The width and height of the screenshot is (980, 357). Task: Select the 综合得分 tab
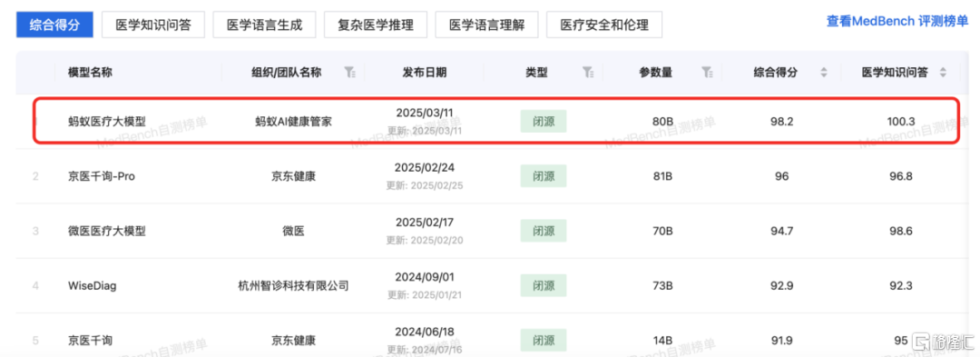pyautogui.click(x=54, y=25)
